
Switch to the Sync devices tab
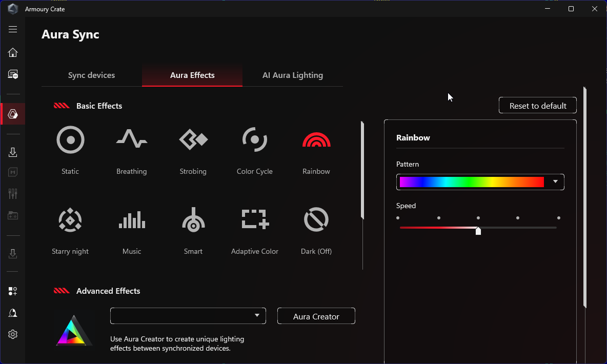tap(92, 75)
